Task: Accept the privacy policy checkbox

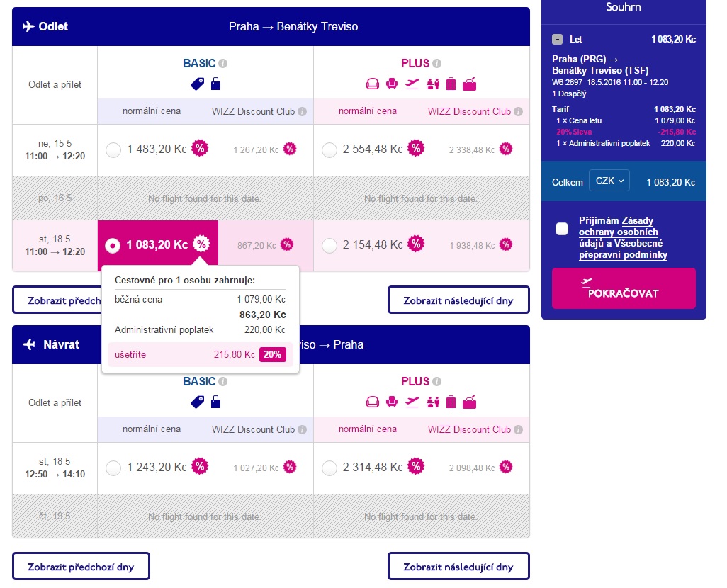Action: [562, 228]
